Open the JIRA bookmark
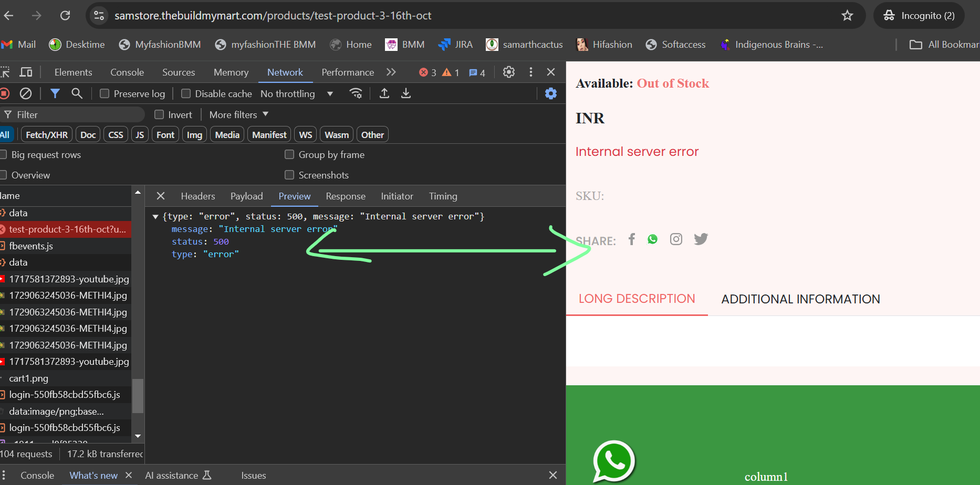980x485 pixels. coord(455,45)
